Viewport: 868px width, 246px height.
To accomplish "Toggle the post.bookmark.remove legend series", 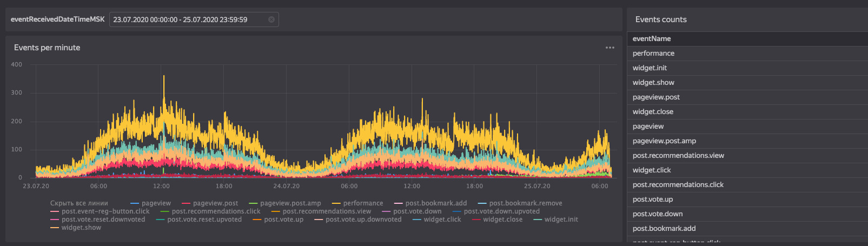I will [520, 203].
